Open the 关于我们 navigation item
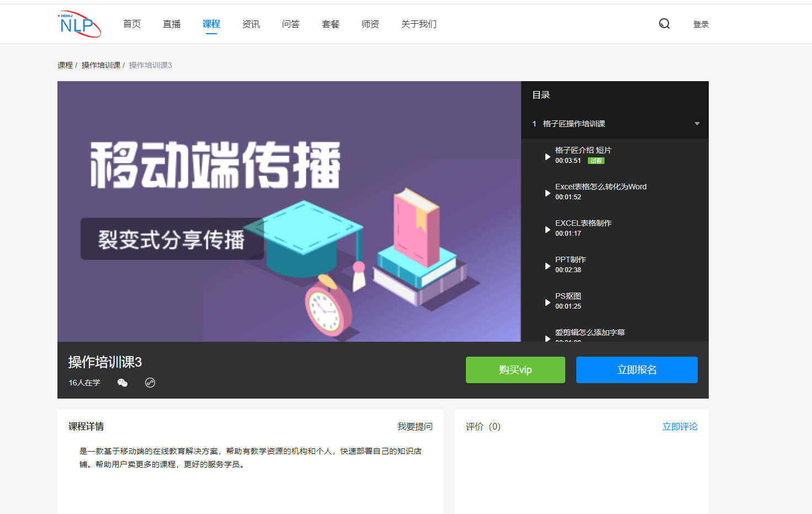Image resolution: width=812 pixels, height=514 pixels. point(419,24)
